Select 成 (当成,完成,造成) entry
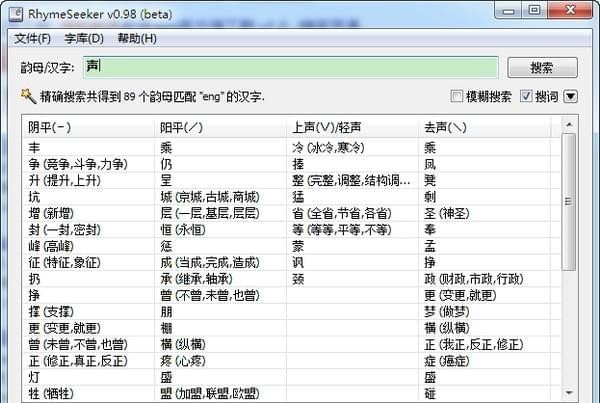Screen dimensions: 600x419 [x=210, y=263]
